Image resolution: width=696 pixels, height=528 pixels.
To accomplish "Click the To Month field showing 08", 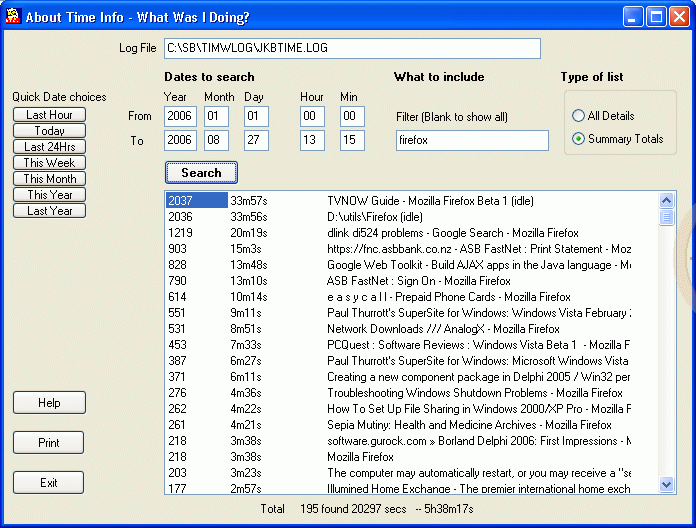I will pyautogui.click(x=217, y=140).
